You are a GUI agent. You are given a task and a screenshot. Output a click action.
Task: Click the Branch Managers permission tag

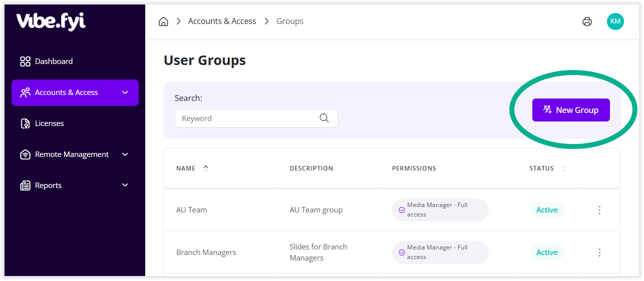(x=440, y=252)
